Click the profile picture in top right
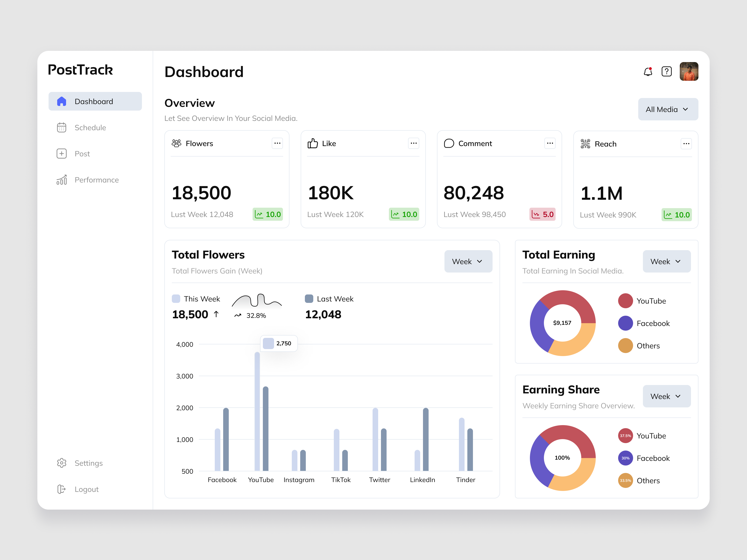The image size is (747, 560). click(x=689, y=71)
